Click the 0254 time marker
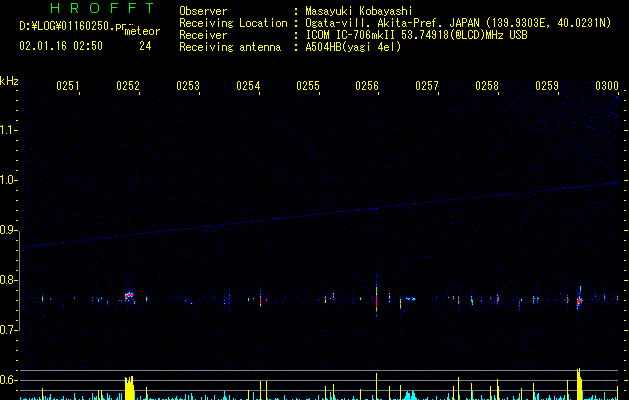The height and width of the screenshot is (400, 629). 248,86
